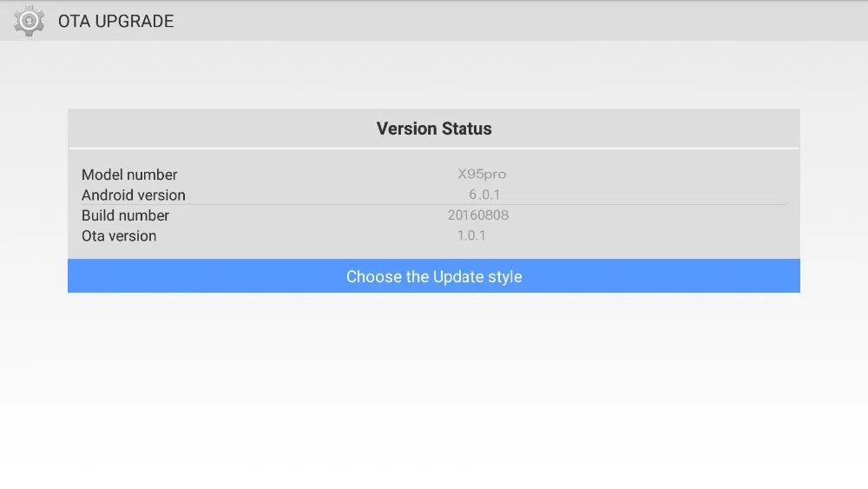Select the 1.0.1 Ota version value

click(471, 235)
